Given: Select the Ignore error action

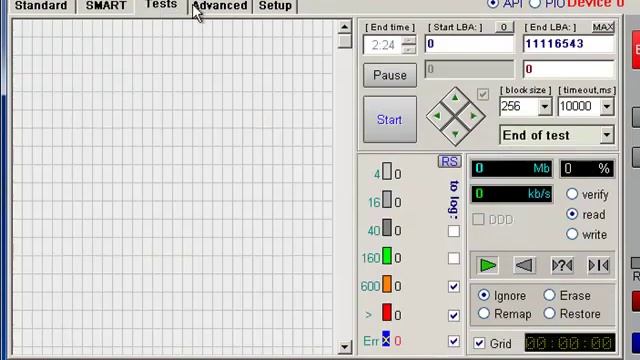Looking at the screenshot, I should 484,295.
